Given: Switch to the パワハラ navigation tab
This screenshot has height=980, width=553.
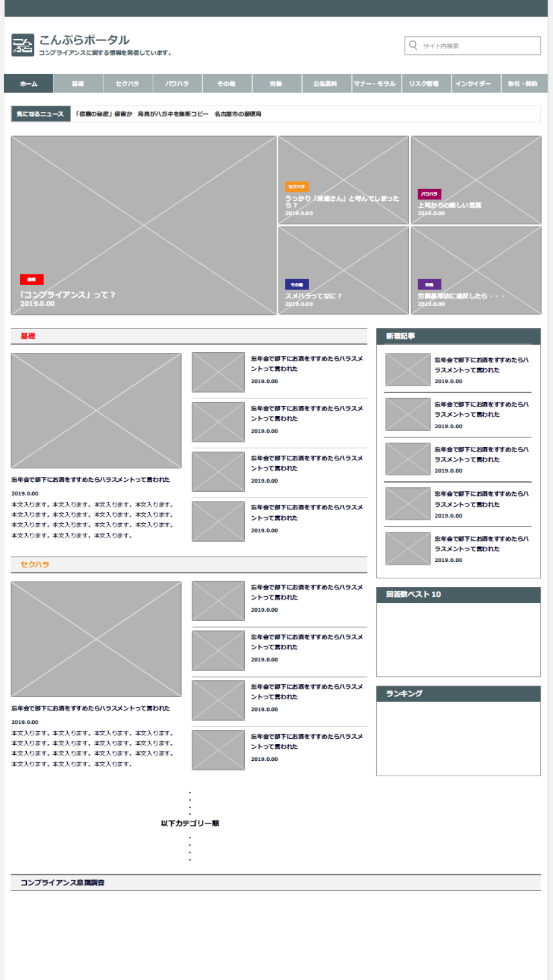Looking at the screenshot, I should tap(177, 83).
